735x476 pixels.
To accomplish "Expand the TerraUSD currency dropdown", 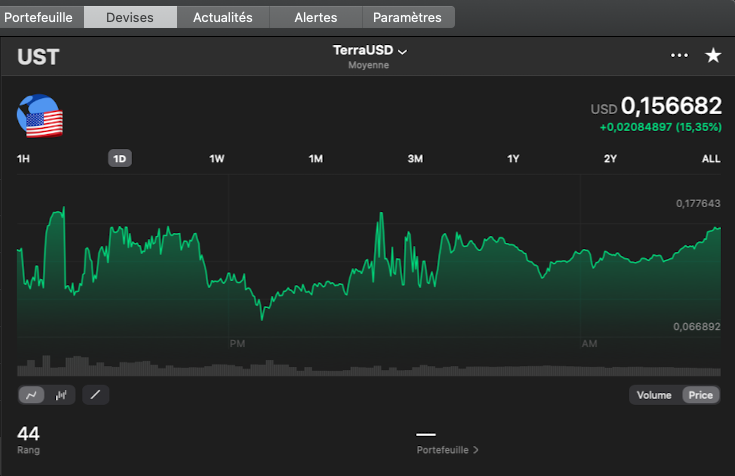I will tap(370, 50).
